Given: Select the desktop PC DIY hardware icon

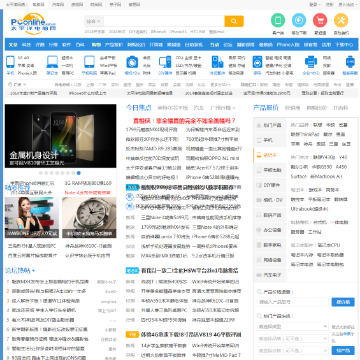Looking at the screenshot, I should 165,62.
